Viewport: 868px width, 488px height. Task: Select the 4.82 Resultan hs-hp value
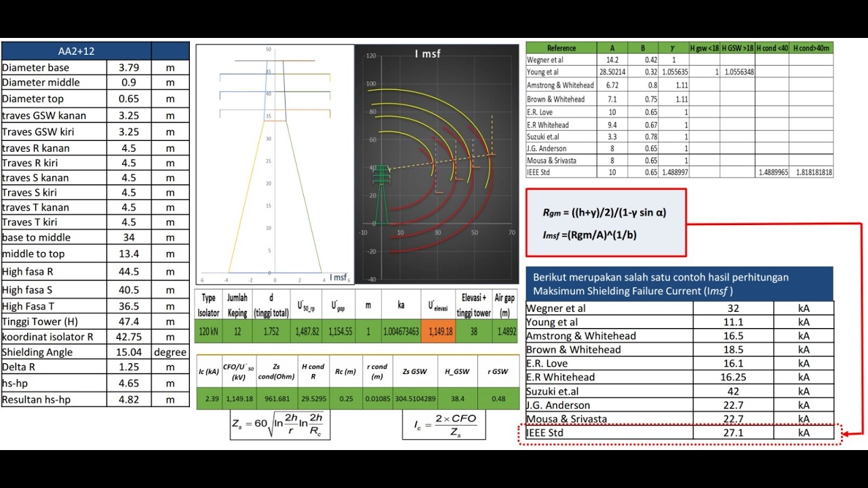(x=129, y=400)
